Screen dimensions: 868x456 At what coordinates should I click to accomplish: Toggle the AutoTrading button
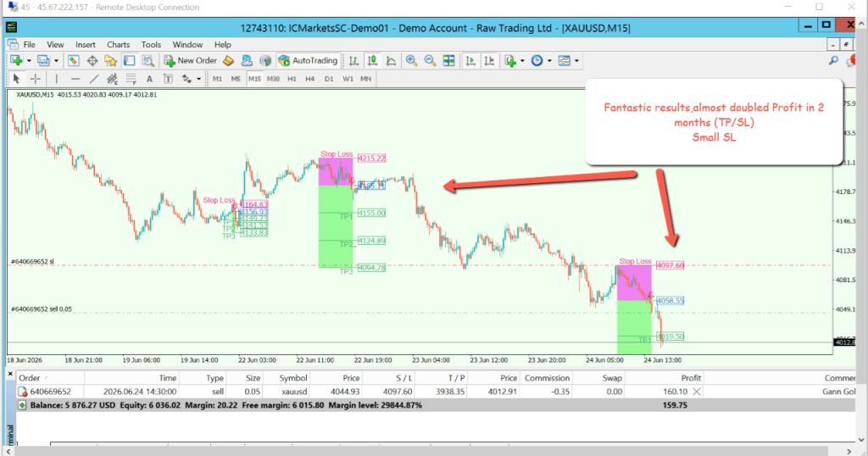click(x=308, y=61)
